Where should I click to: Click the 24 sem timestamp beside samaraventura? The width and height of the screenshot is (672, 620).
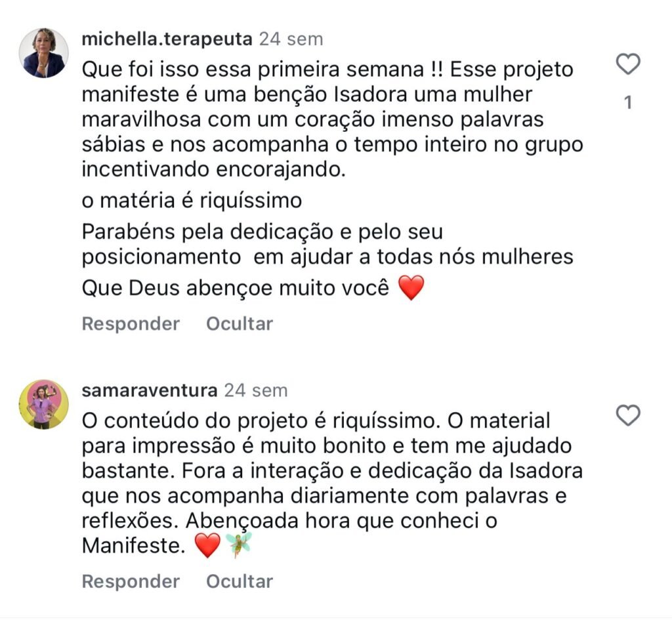256,390
